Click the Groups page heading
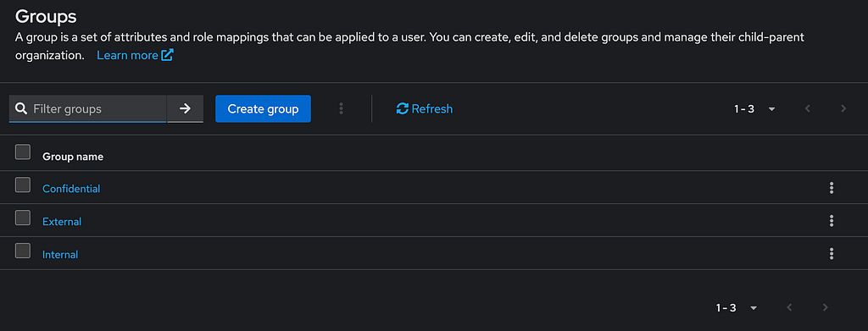 tap(46, 16)
